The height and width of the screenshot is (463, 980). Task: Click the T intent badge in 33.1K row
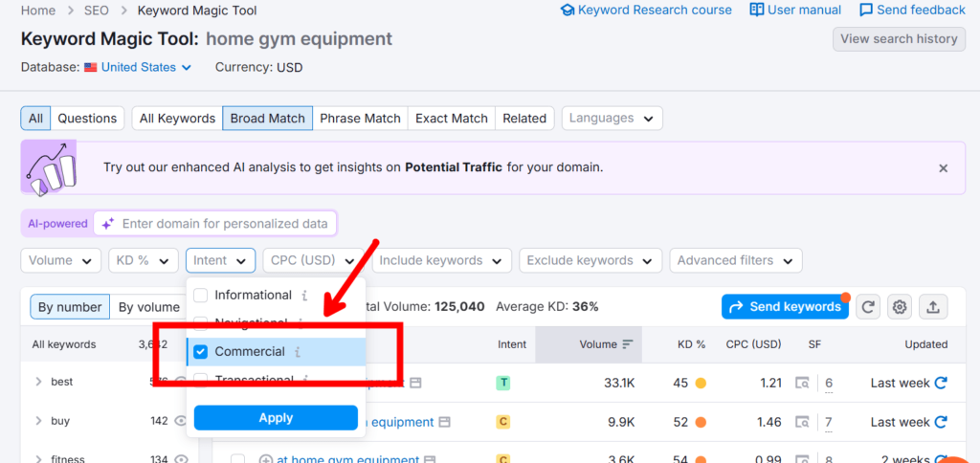(503, 383)
